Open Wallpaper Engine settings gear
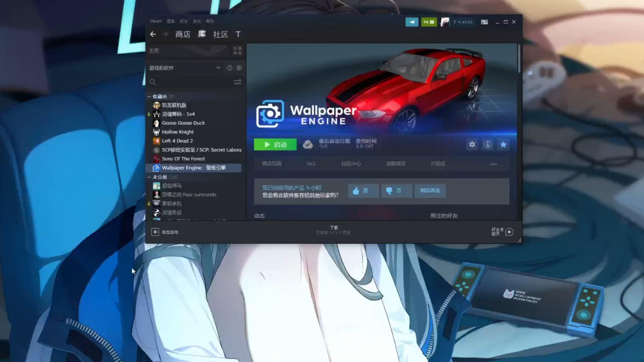The width and height of the screenshot is (644, 362). click(x=472, y=144)
